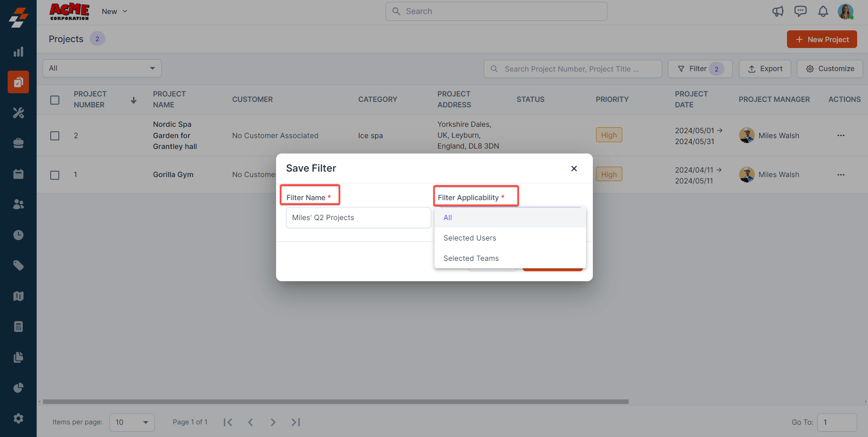Screen dimensions: 868x437
Task: Focus the Filter Name input field
Action: tap(358, 217)
